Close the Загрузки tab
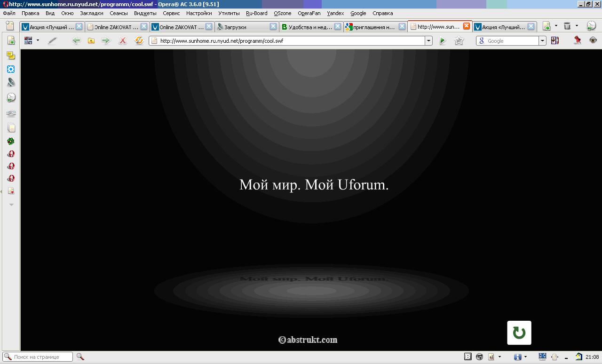The height and width of the screenshot is (364, 602). [273, 27]
